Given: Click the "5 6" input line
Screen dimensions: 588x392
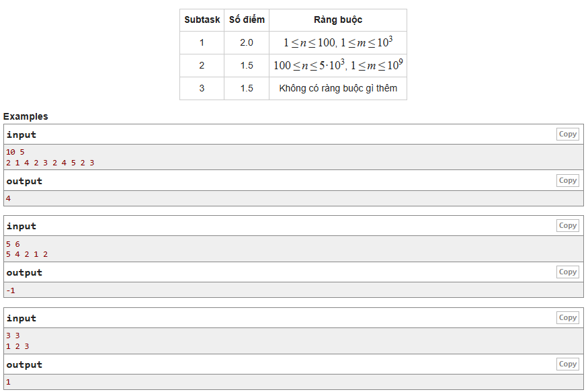Looking at the screenshot, I should point(13,243).
